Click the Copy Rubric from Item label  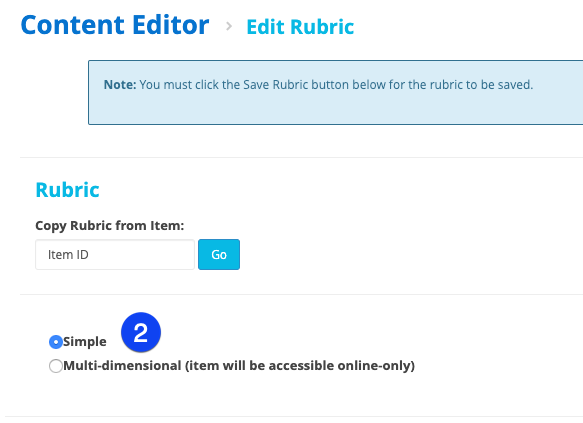[110, 226]
